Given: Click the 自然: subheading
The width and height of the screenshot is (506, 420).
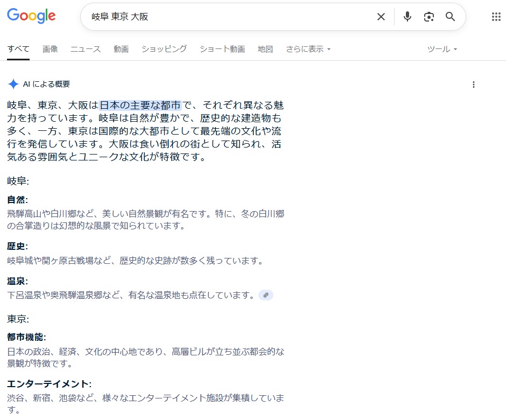Looking at the screenshot, I should point(17,200).
